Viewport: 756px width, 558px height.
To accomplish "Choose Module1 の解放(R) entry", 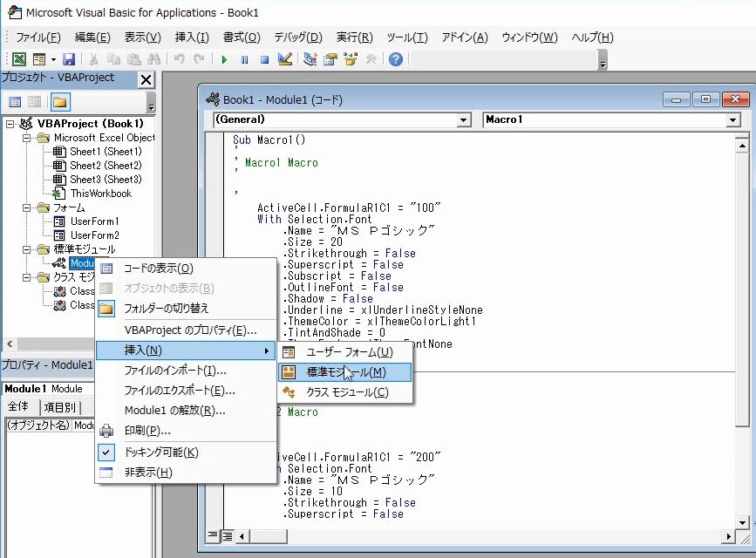I will [186, 411].
